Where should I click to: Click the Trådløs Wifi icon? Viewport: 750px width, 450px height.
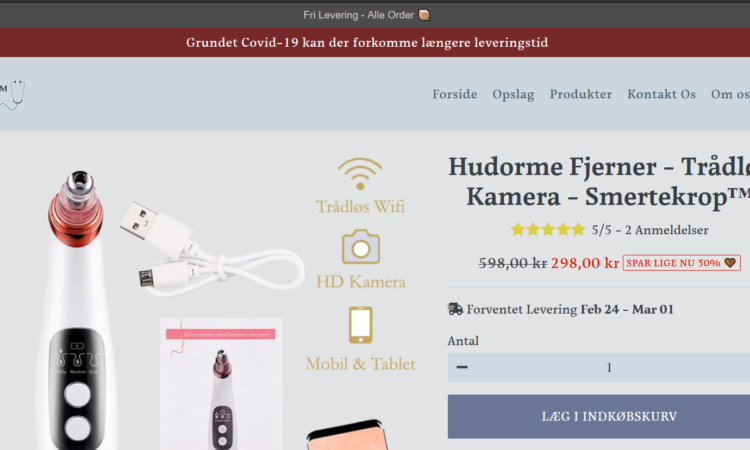pyautogui.click(x=360, y=174)
